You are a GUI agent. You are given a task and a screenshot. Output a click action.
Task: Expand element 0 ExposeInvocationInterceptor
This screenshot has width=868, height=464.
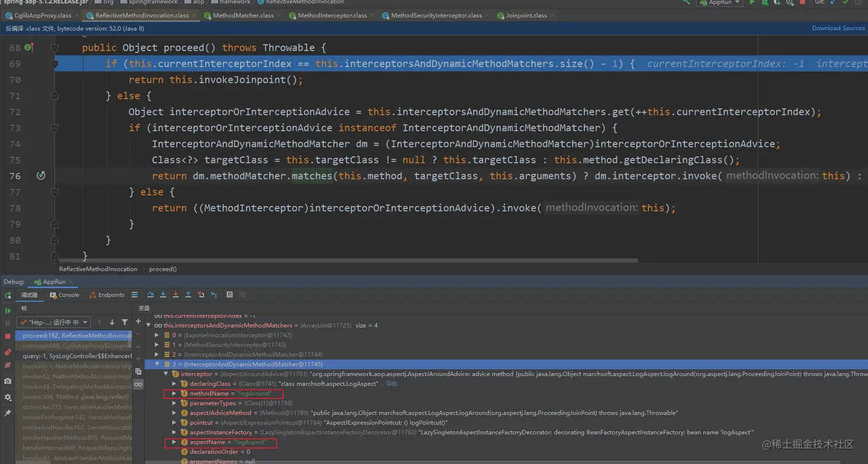pyautogui.click(x=157, y=335)
